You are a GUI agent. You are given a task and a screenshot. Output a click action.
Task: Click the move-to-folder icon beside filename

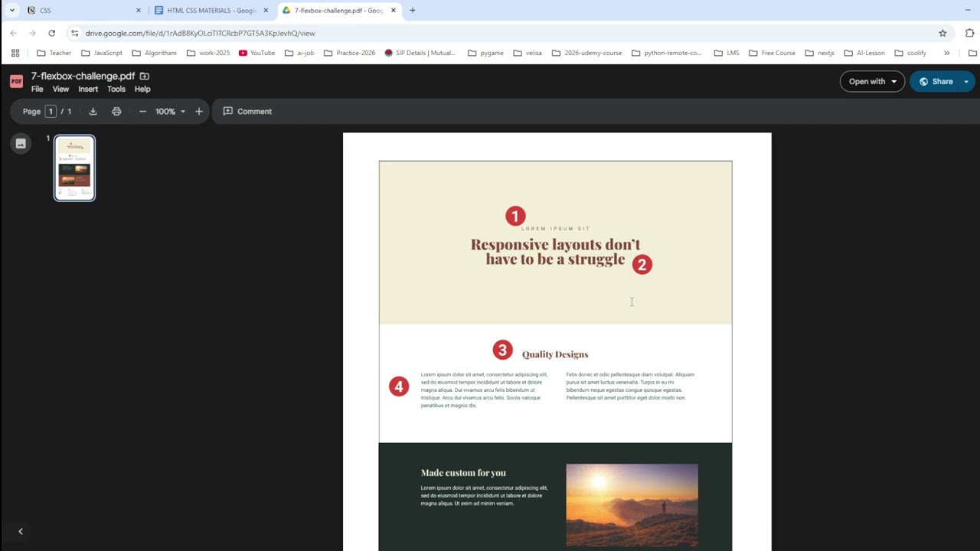coord(144,76)
